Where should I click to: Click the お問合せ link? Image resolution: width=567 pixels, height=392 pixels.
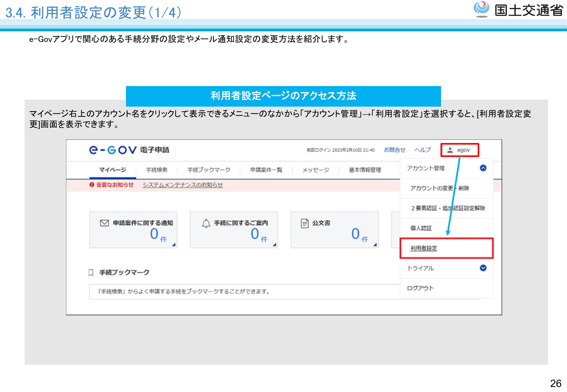pos(394,150)
